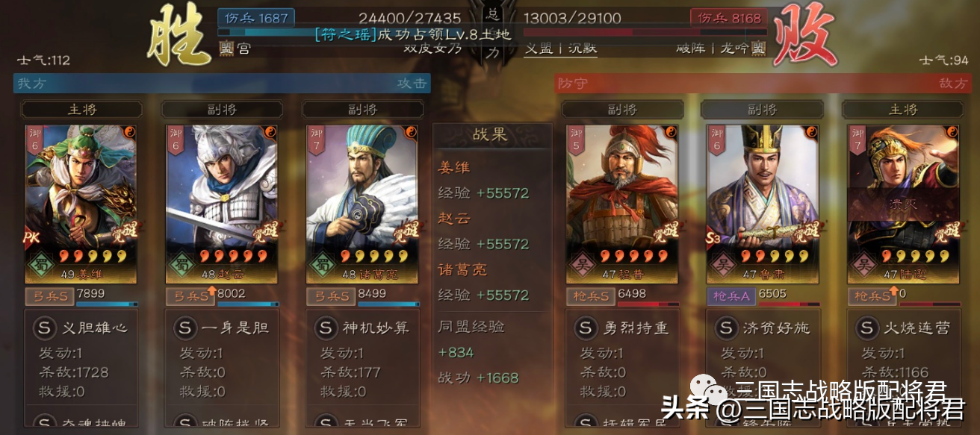Click the S icon beside 勇烈持重 skill
980x435 pixels.
585,327
